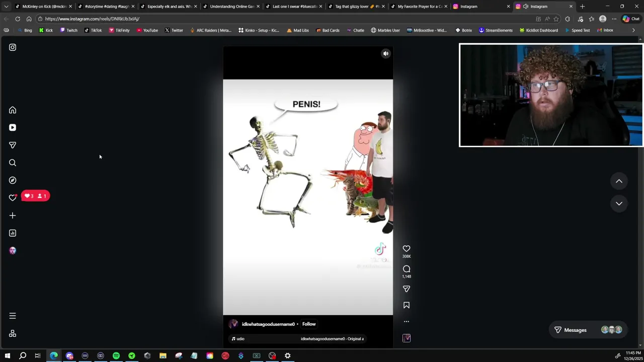Open the Explore compass icon
The height and width of the screenshot is (362, 644).
click(x=13, y=180)
